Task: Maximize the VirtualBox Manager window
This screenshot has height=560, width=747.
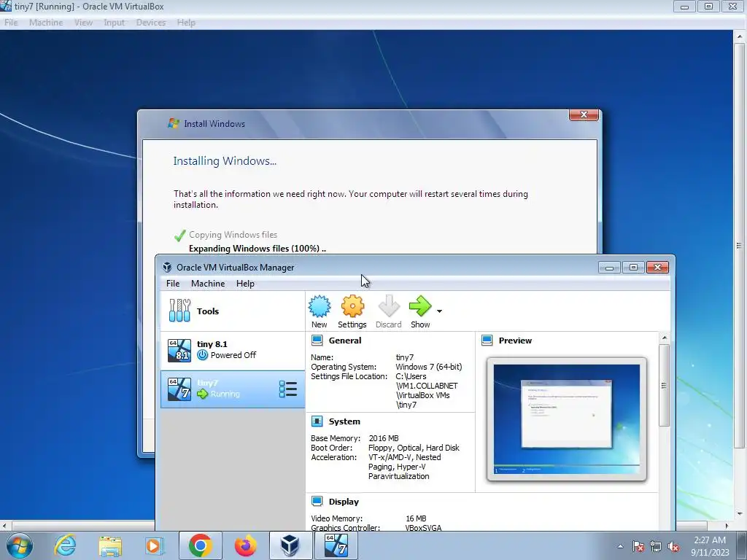Action: tap(633, 268)
